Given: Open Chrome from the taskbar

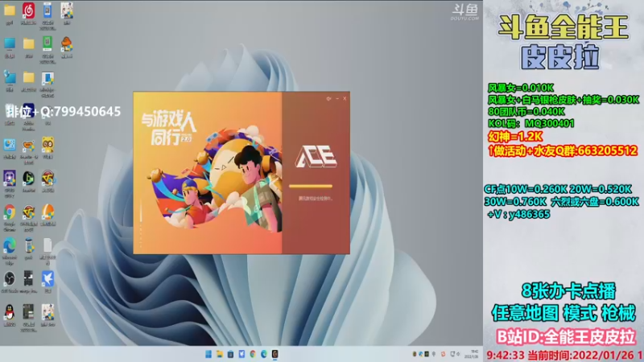Looking at the screenshot, I should 253,354.
